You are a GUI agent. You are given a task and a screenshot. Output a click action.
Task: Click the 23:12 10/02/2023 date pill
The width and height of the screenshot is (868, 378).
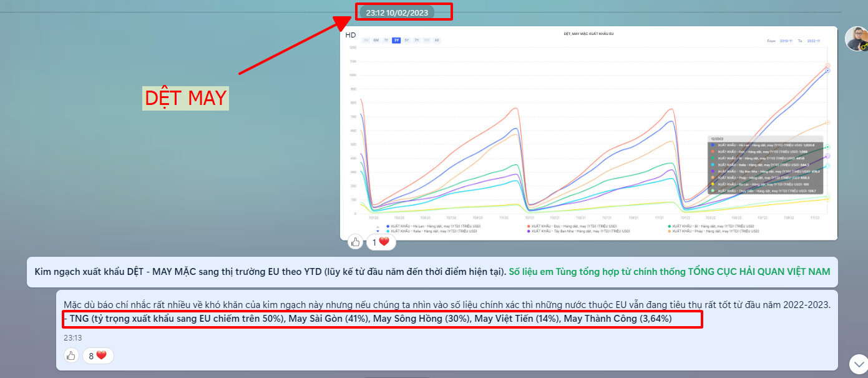[397, 12]
